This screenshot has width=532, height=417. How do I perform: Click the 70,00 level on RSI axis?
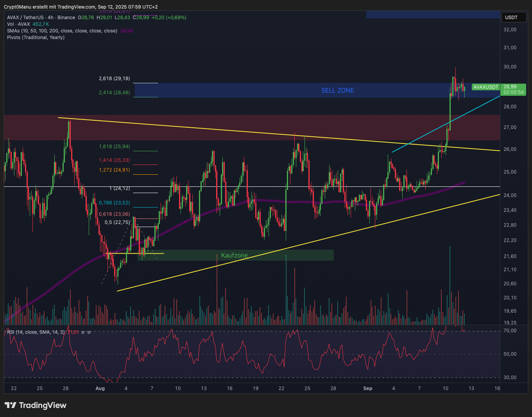point(510,331)
